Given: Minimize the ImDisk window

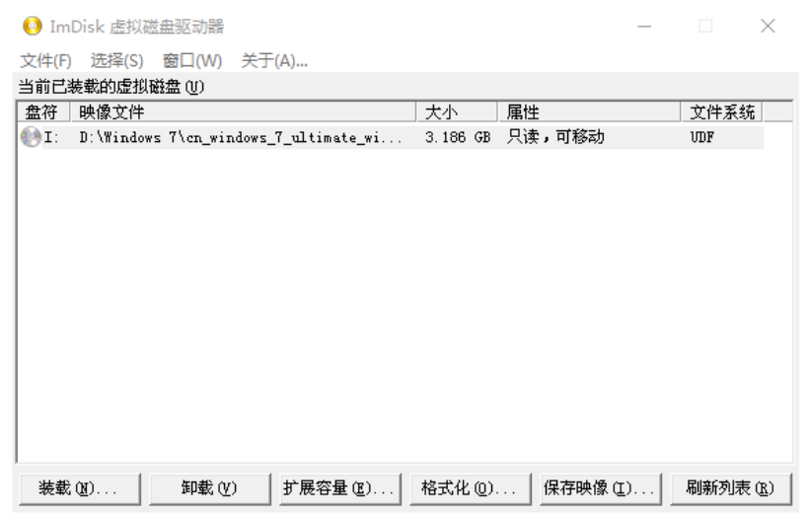Looking at the screenshot, I should tap(644, 26).
